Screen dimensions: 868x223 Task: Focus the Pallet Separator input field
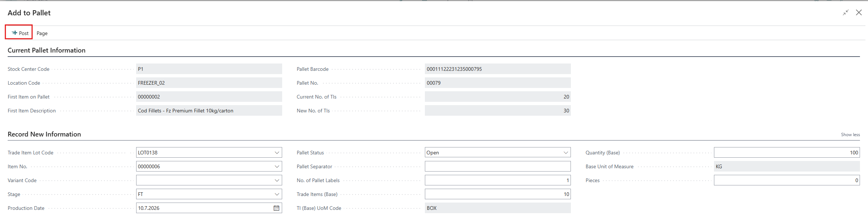(498, 166)
